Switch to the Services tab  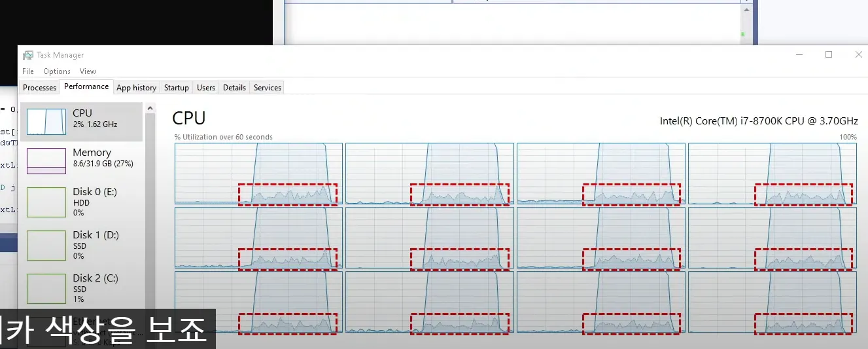tap(268, 88)
